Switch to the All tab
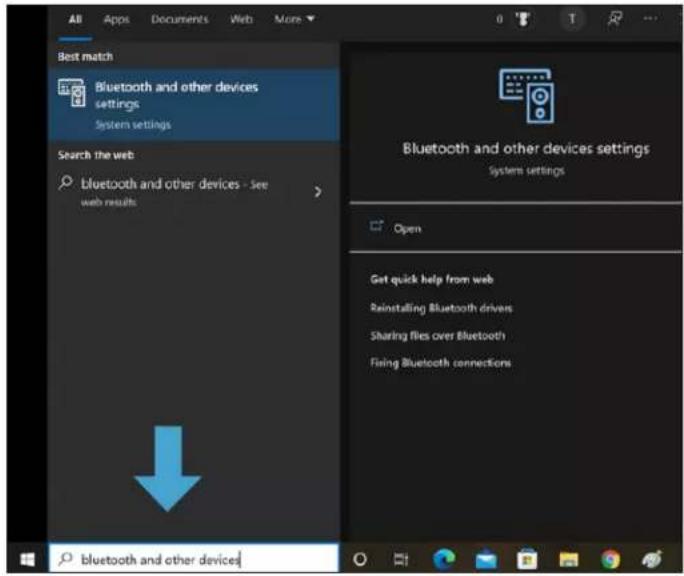684x576 pixels. [75, 19]
